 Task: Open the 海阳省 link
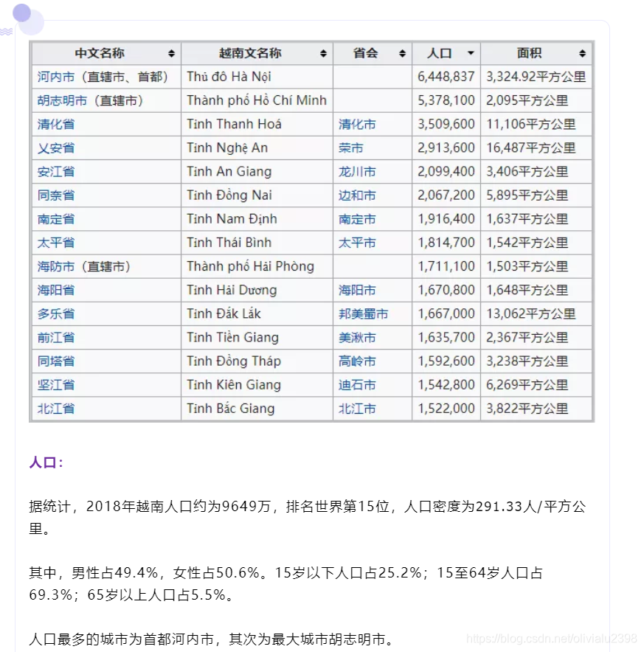point(56,291)
